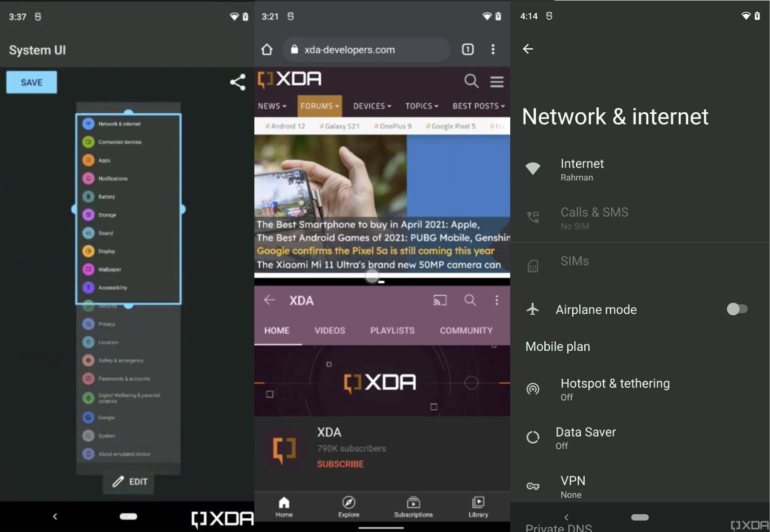
Task: Tap the VPN key icon
Action: coord(533,486)
